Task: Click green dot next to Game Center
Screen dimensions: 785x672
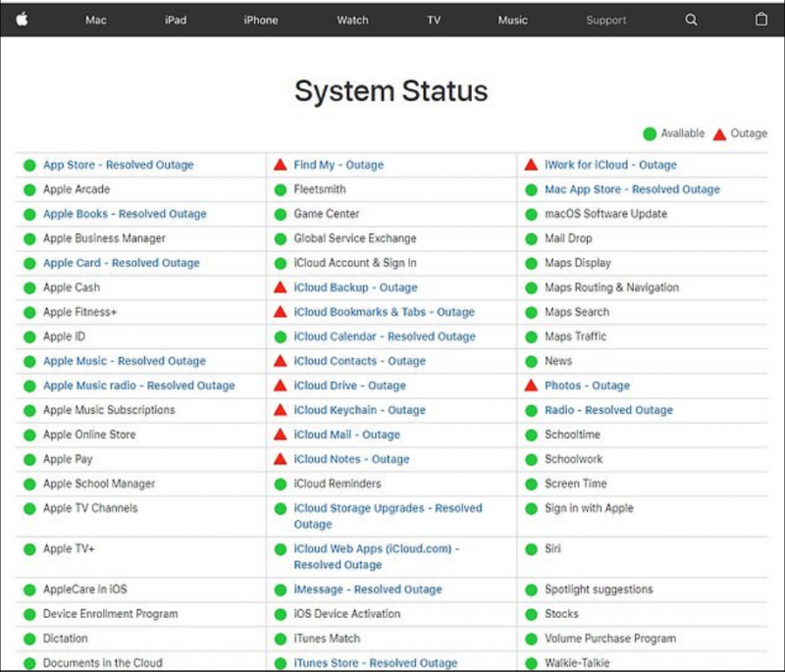Action: point(281,214)
